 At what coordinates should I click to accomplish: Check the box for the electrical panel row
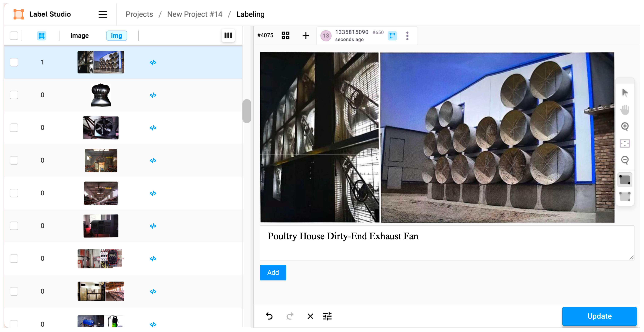click(14, 258)
